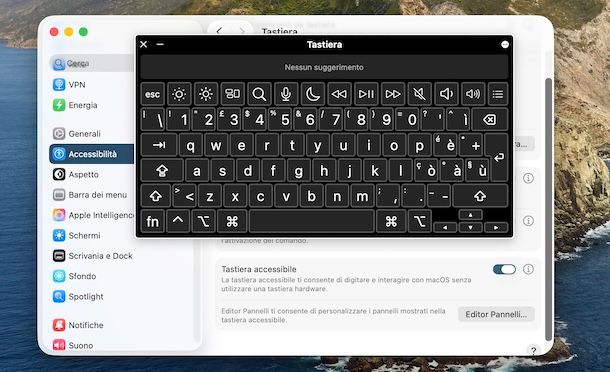Activate dictation with the microphone key
Screen dimensions: 610x372
coord(286,94)
